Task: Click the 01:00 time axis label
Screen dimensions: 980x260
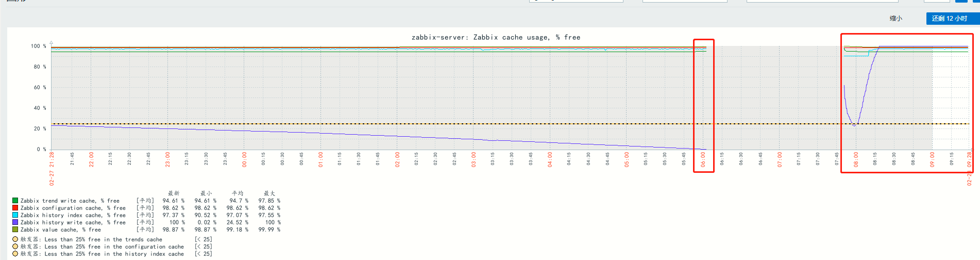Action: 320,159
